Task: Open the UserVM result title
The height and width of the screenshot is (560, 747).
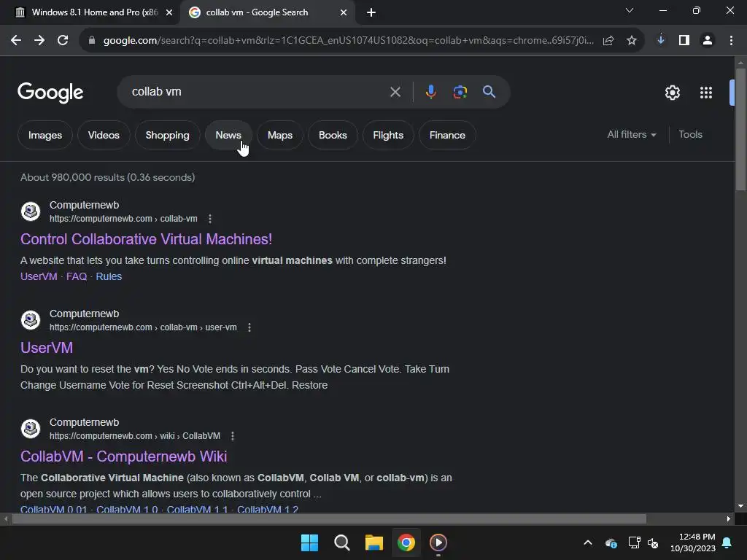Action: click(x=47, y=348)
